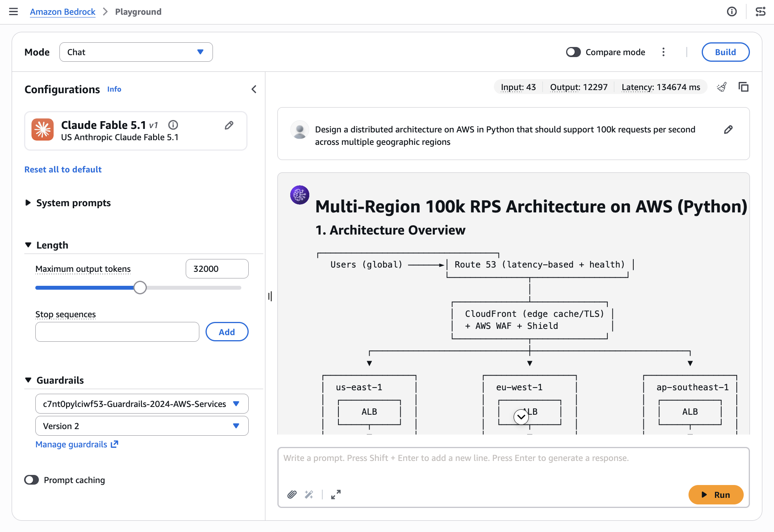Click the Maximum output tokens slider handle
This screenshot has width=774, height=532.
[140, 288]
